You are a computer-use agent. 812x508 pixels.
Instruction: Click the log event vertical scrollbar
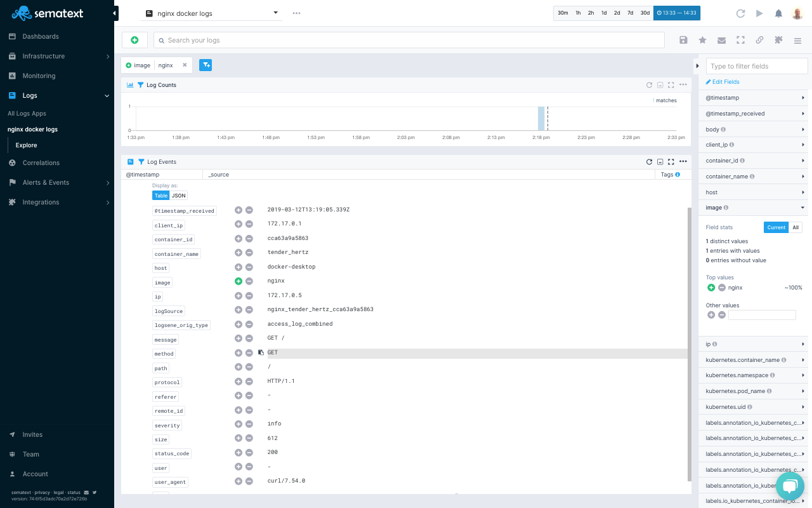click(689, 343)
